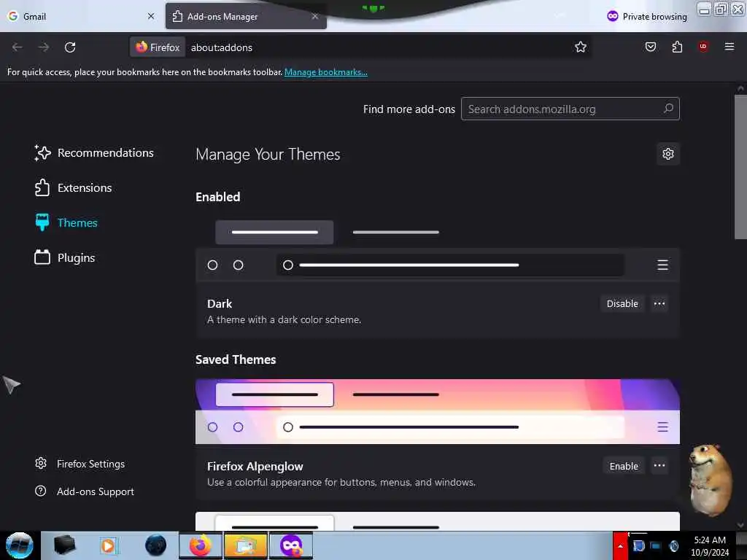Click the magnifier icon in the add-ons search box
This screenshot has height=560, width=747.
pos(668,109)
